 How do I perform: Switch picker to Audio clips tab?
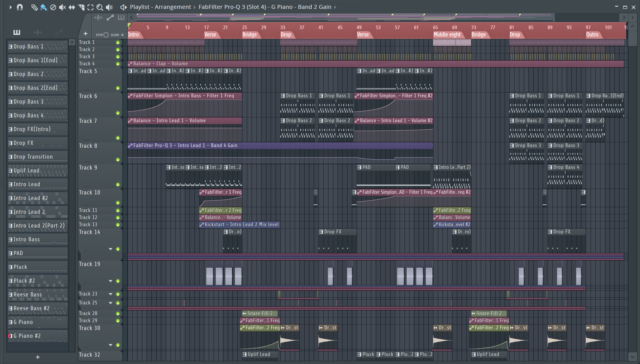38,32
